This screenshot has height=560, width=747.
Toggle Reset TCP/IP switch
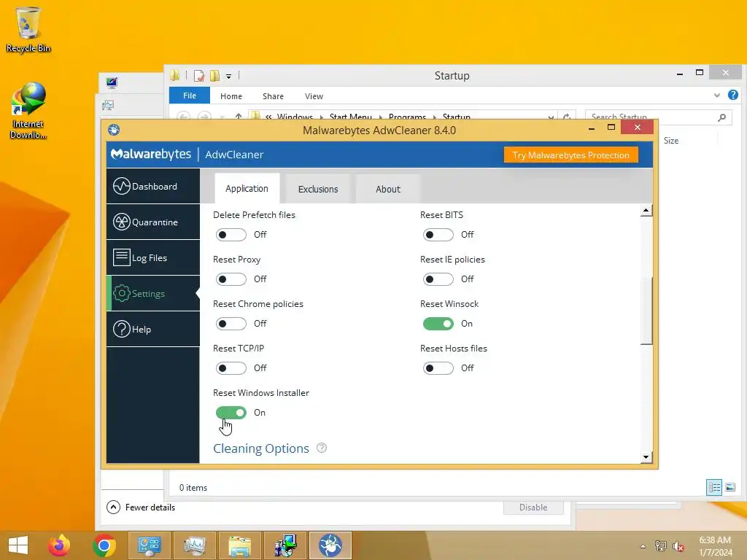click(231, 368)
